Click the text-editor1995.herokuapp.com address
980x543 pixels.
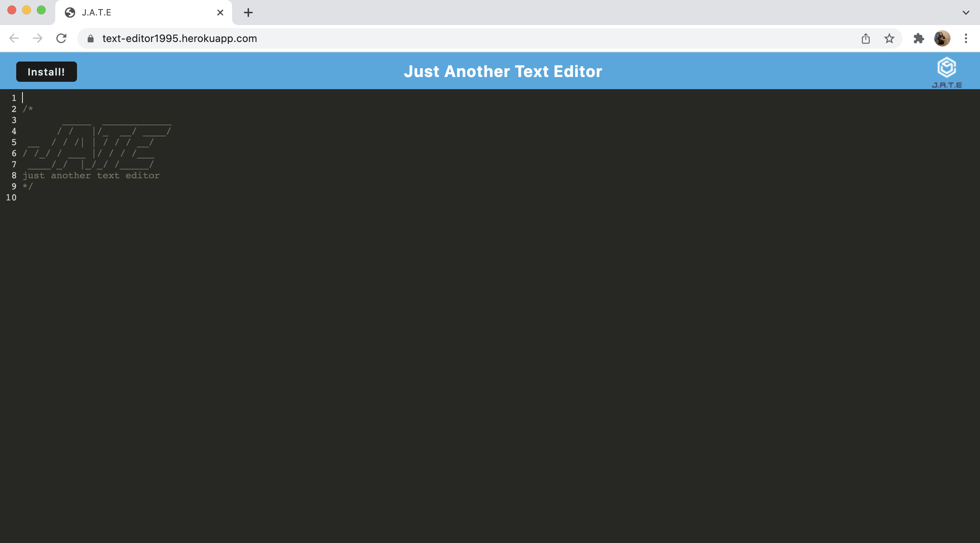pos(179,38)
